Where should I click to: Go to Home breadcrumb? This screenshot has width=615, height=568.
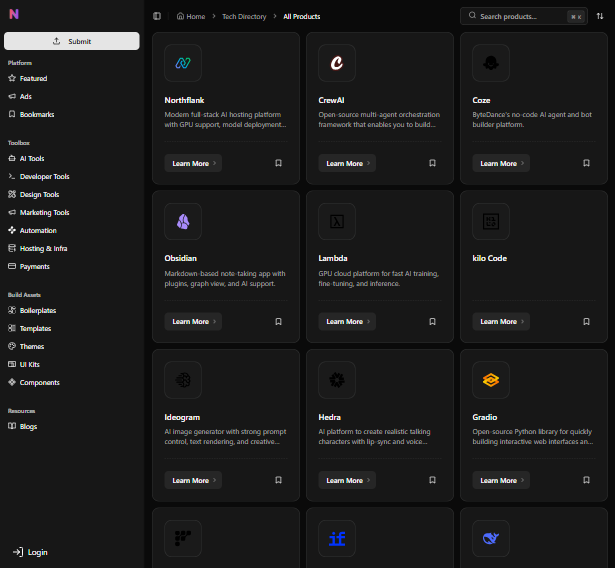[x=191, y=16]
